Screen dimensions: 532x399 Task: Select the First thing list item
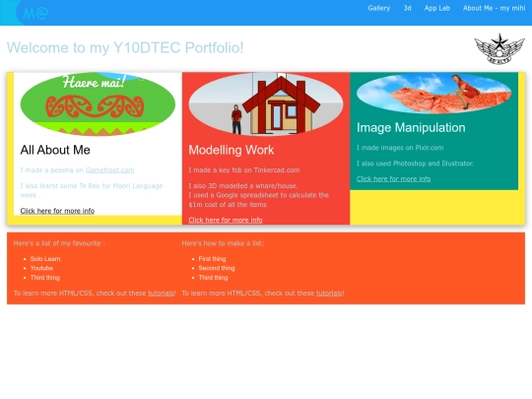pos(212,259)
